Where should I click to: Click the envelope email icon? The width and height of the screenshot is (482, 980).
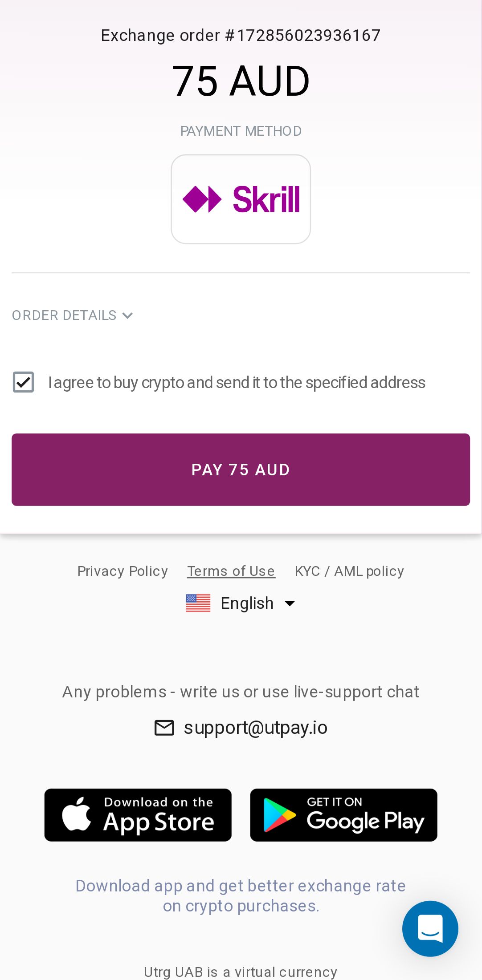coord(164,728)
